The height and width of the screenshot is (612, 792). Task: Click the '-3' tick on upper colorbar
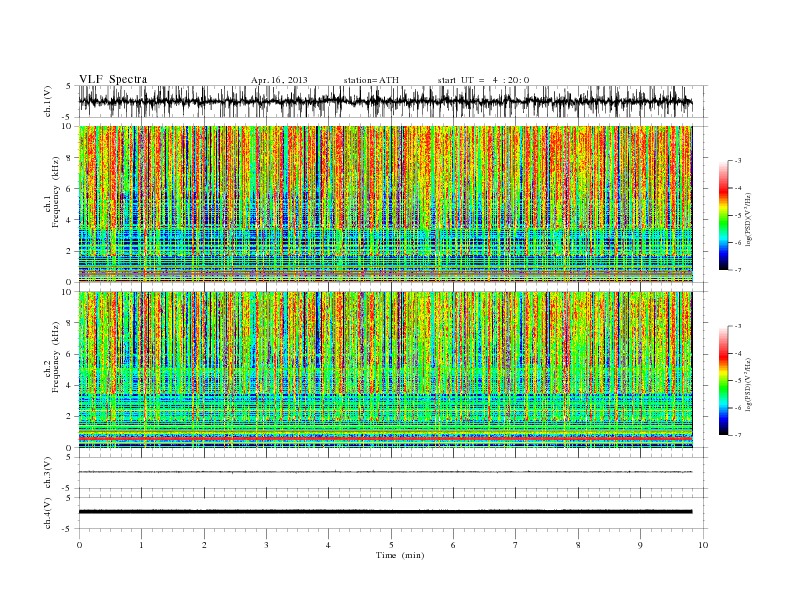(x=737, y=161)
